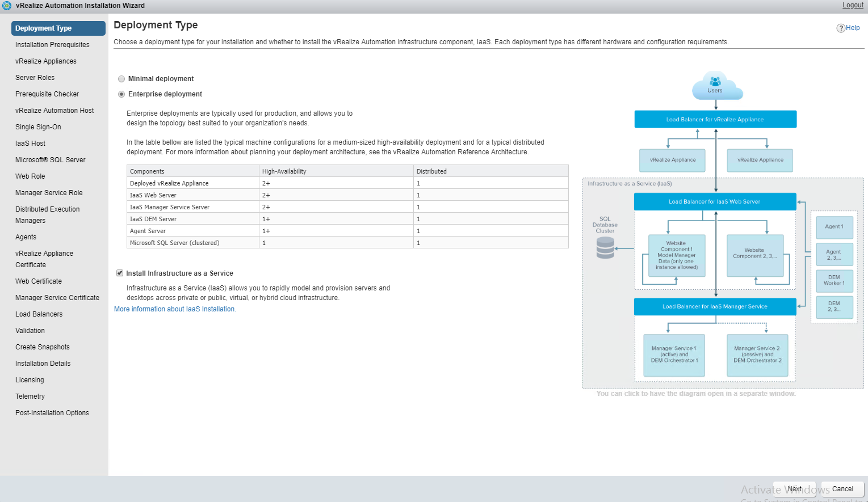Click the Help question mark icon
Image resolution: width=868 pixels, height=502 pixels.
point(840,28)
